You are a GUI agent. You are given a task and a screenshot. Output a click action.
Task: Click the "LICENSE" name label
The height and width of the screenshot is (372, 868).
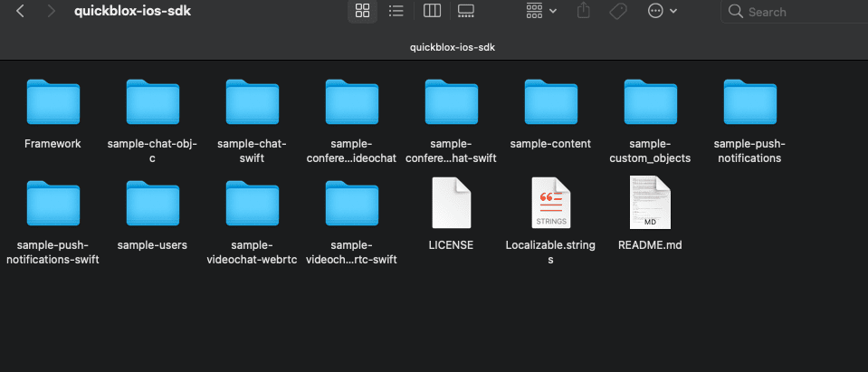[451, 245]
